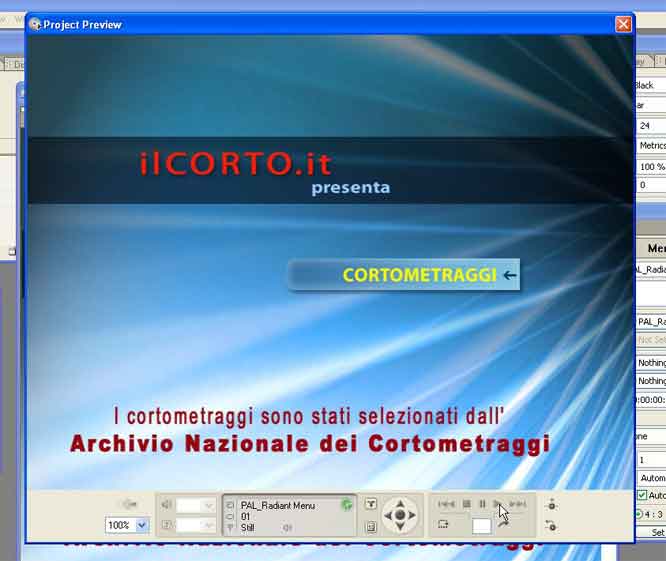The height and width of the screenshot is (561, 666).
Task: Click the play button in preview controls
Action: tap(498, 505)
